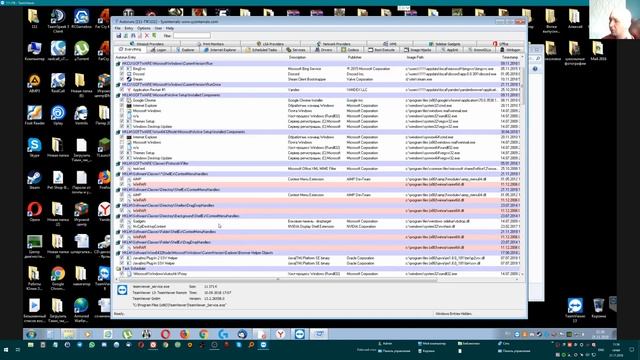Open the AIMP3 desktop shortcut
The width and height of the screenshot is (640, 360).
(x=35, y=83)
